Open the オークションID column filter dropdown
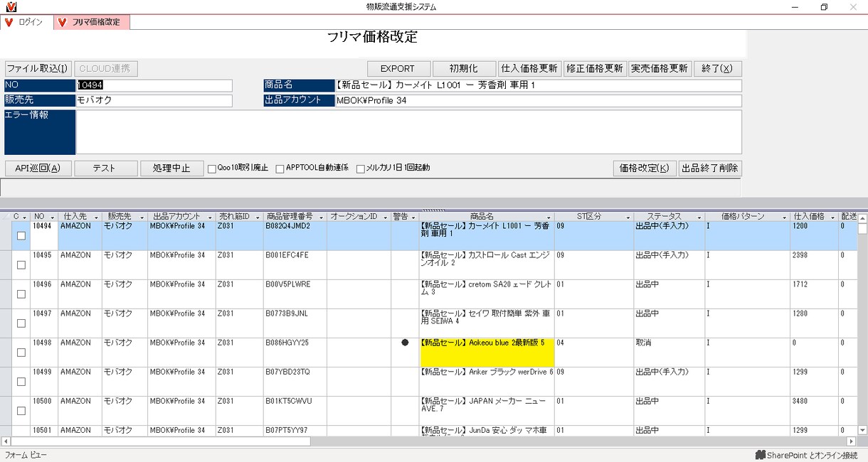The image size is (868, 462). coord(386,217)
